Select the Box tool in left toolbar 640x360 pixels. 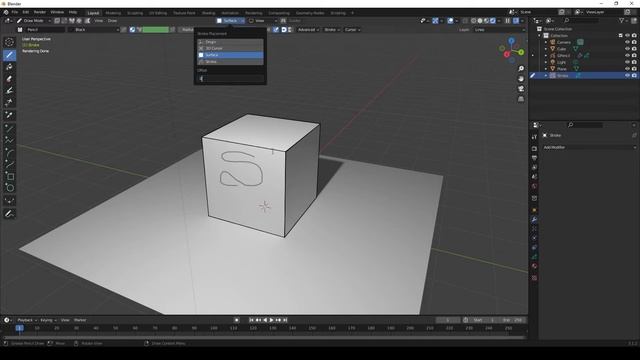[9, 176]
